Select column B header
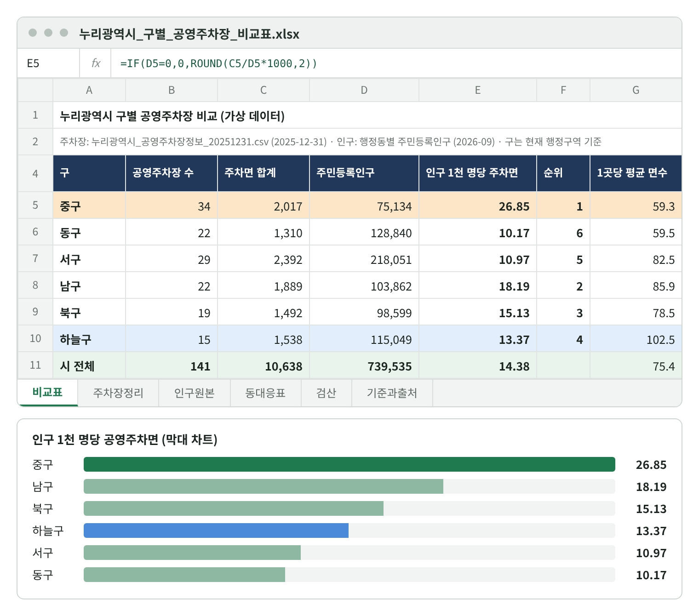Screen dimensions: 699x616 click(172, 90)
